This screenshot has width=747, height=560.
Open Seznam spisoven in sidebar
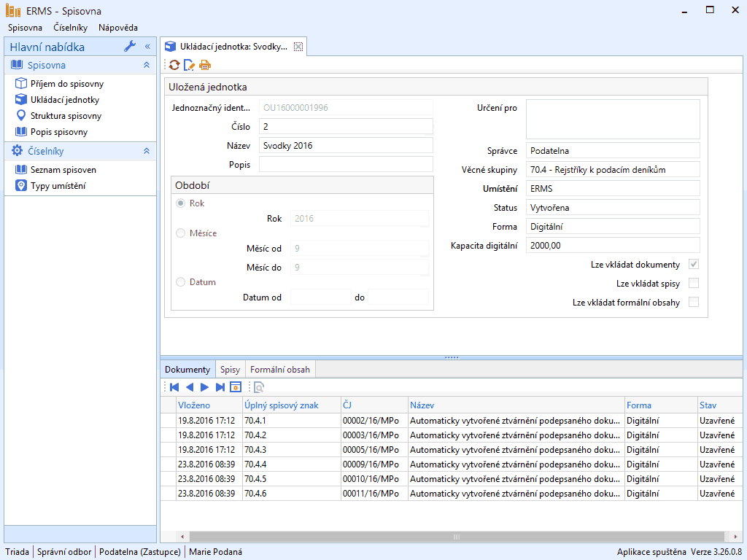[x=63, y=170]
